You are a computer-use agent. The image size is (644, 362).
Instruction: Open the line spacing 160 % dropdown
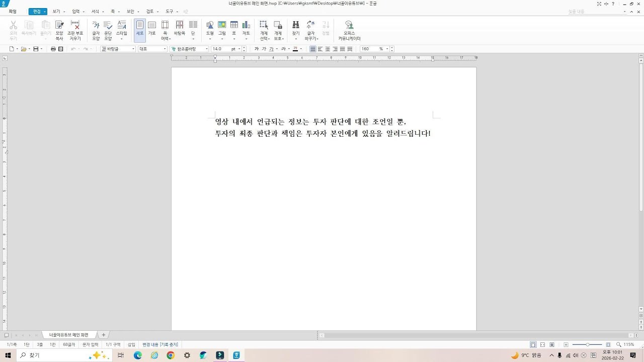point(387,49)
